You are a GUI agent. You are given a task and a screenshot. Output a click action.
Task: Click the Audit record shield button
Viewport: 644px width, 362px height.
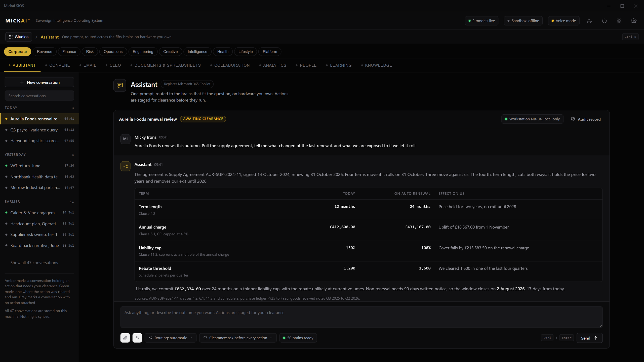[585, 119]
